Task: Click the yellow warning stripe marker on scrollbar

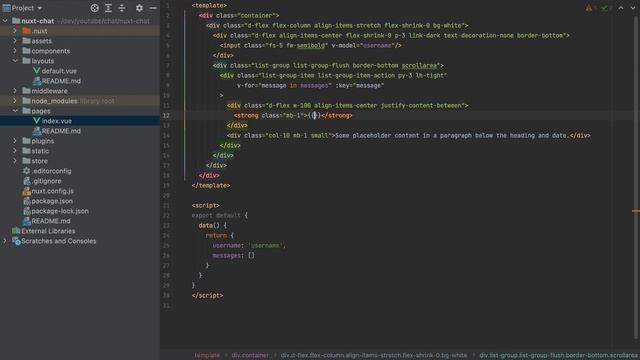Action: click(x=636, y=211)
